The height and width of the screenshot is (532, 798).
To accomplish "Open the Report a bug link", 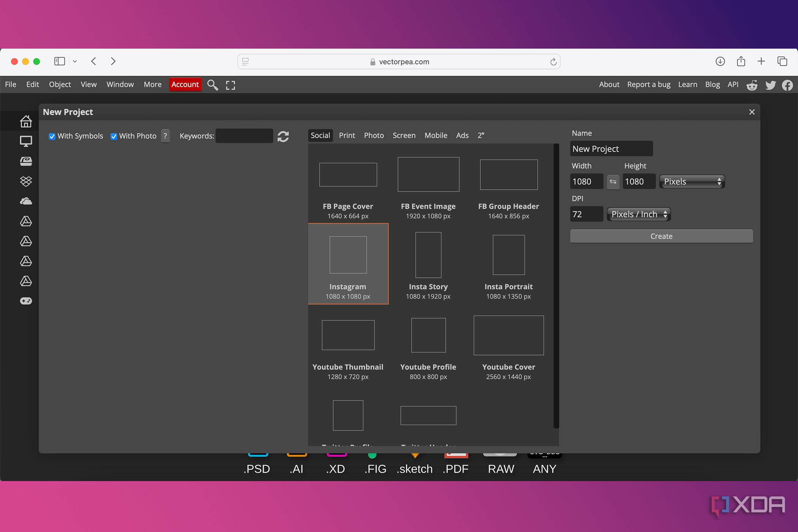I will [649, 84].
